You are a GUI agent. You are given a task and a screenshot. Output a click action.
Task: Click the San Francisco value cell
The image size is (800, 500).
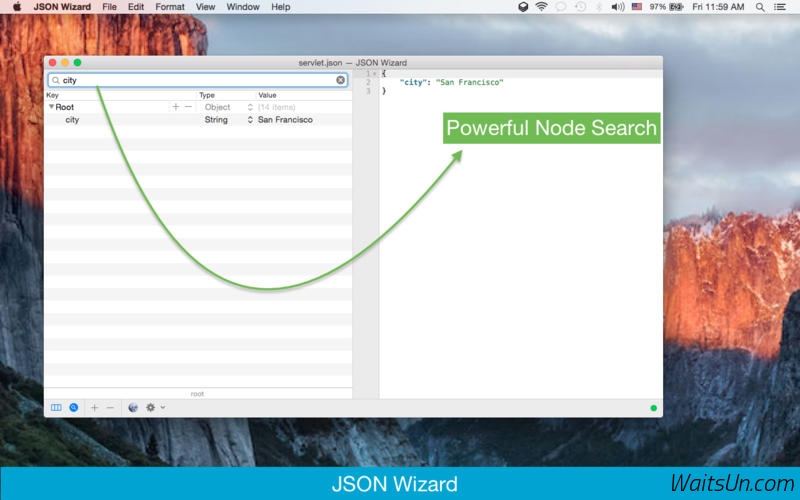(x=285, y=120)
